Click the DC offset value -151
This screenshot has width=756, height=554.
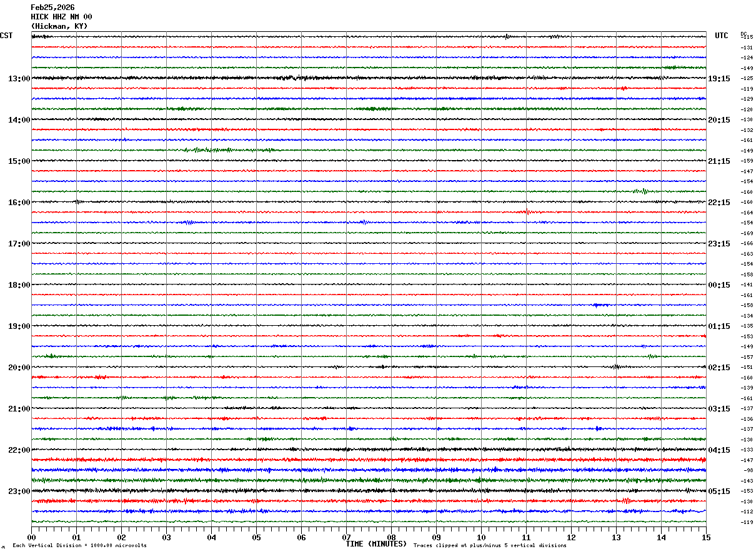coord(747,368)
